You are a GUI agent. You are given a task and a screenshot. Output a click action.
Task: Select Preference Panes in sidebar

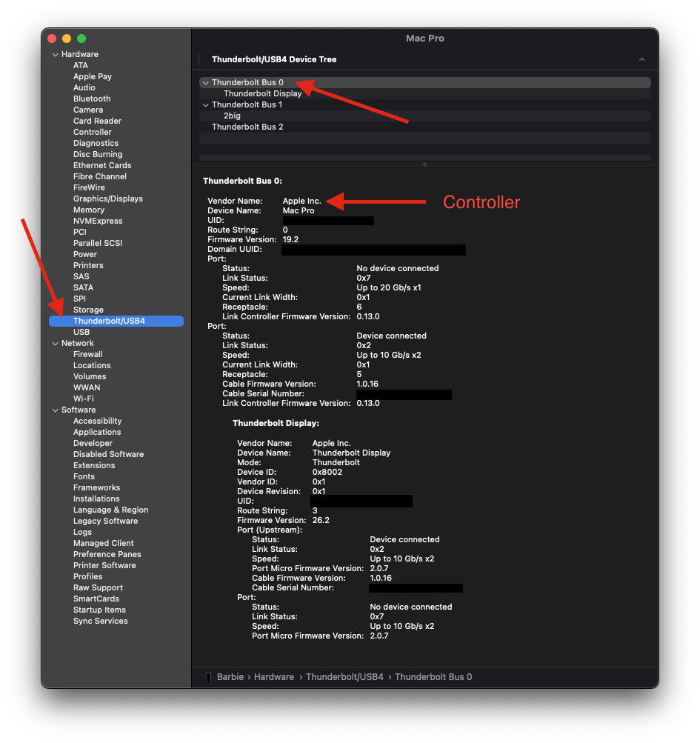tap(107, 554)
